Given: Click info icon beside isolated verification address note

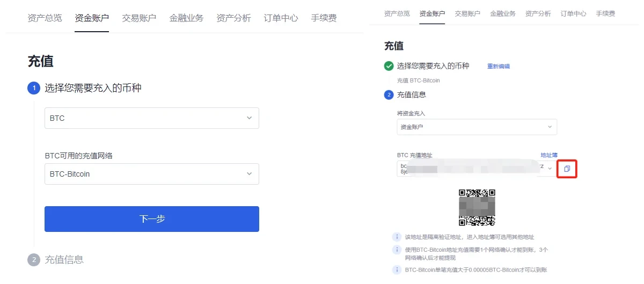Looking at the screenshot, I should coord(397,237).
